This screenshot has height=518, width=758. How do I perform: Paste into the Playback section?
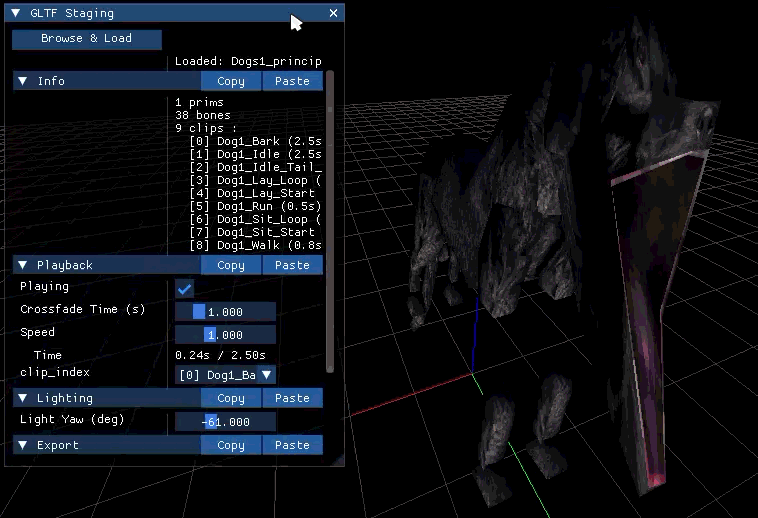(x=292, y=265)
